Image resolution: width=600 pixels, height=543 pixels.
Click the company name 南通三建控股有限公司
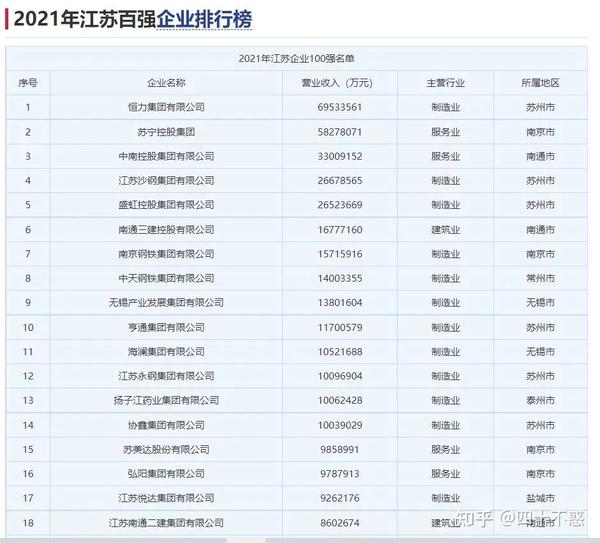[x=166, y=230]
